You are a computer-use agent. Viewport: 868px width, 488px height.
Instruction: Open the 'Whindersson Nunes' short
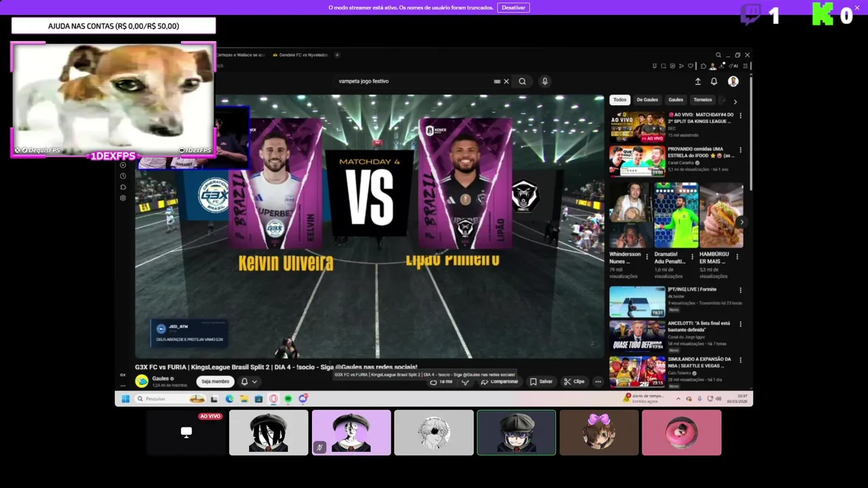(631, 215)
